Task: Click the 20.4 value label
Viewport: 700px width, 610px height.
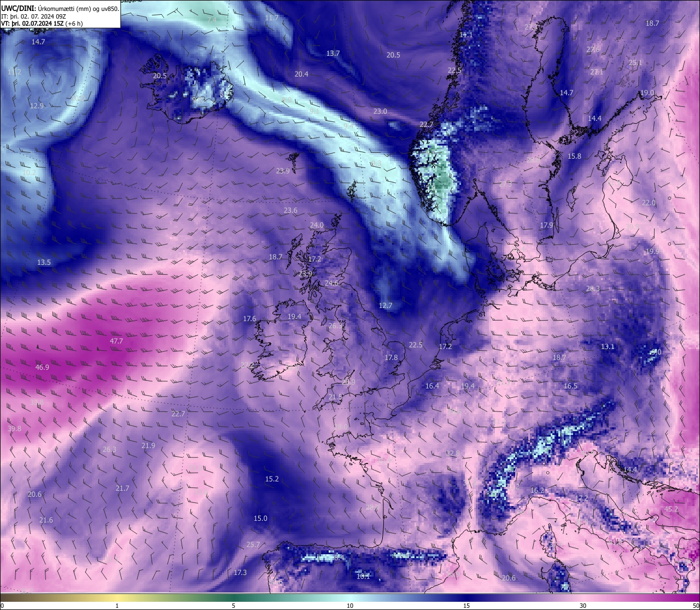Action: pyautogui.click(x=301, y=74)
